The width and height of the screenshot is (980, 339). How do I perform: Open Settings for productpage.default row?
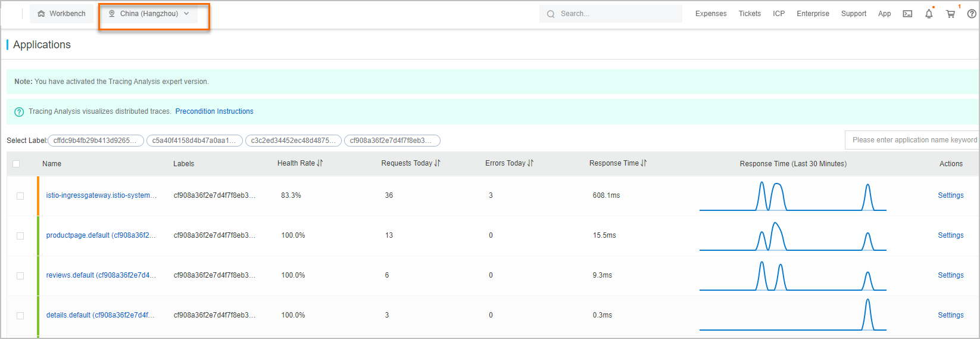(950, 235)
